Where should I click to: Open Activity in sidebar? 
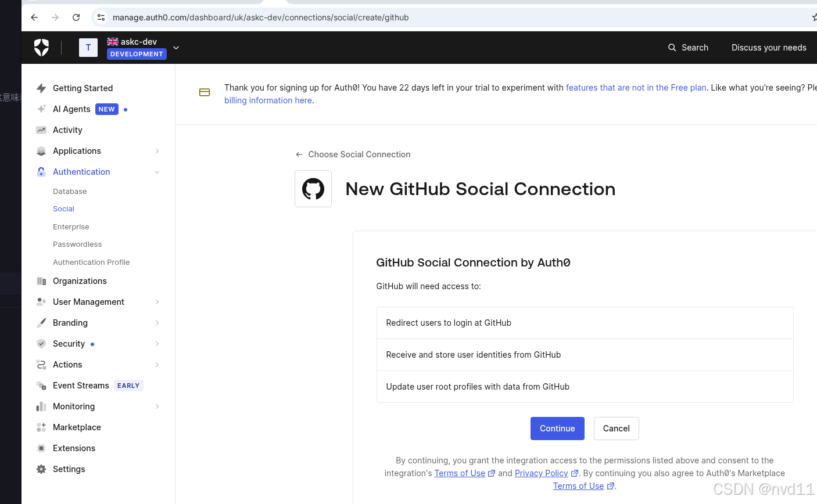[x=67, y=130]
